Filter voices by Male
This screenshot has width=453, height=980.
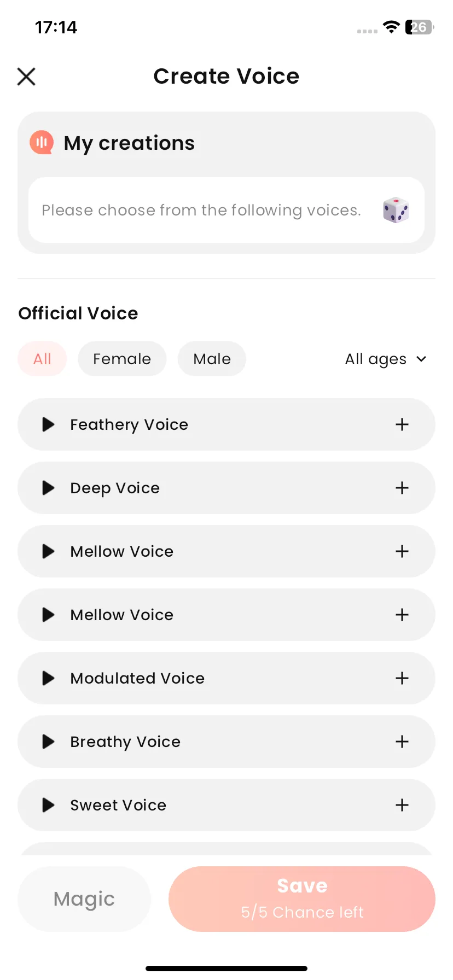click(x=212, y=359)
